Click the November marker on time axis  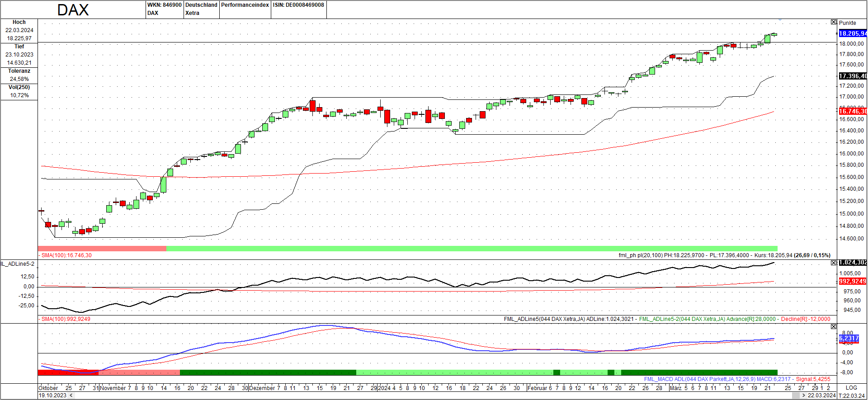pos(113,388)
